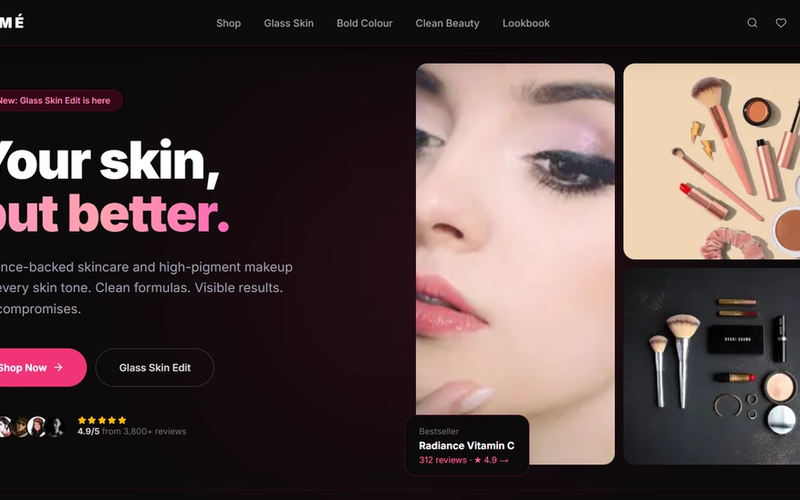
Task: Open wishlist via heart icon
Action: pyautogui.click(x=781, y=23)
